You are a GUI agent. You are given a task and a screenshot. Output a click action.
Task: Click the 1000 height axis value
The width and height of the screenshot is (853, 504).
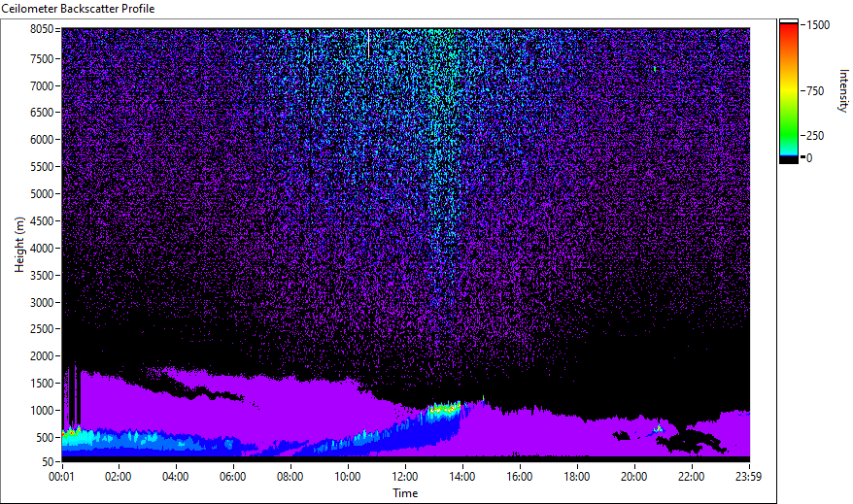[42, 411]
